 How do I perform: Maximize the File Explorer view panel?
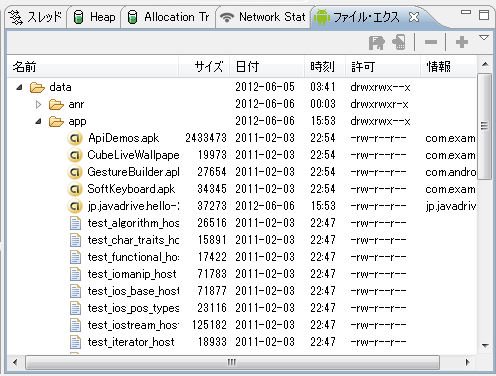(484, 15)
